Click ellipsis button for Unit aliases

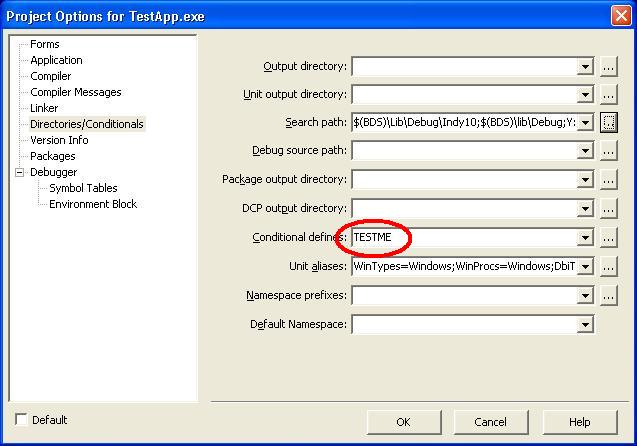point(609,267)
